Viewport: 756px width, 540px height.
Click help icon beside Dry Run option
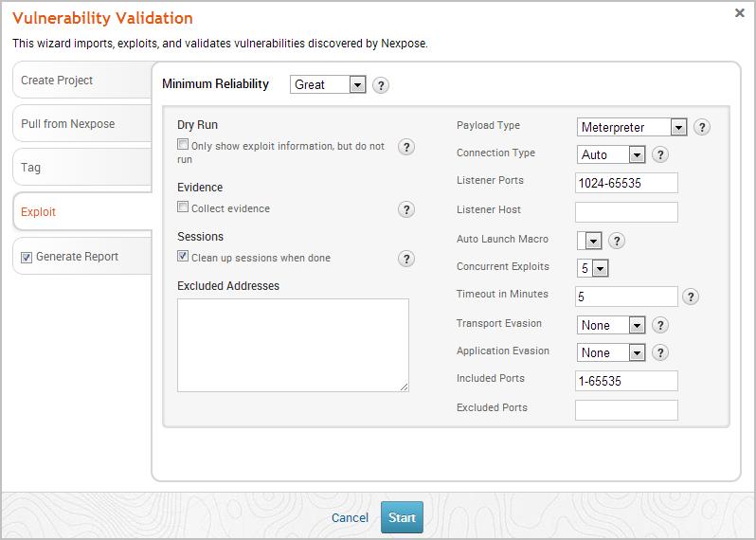click(406, 147)
